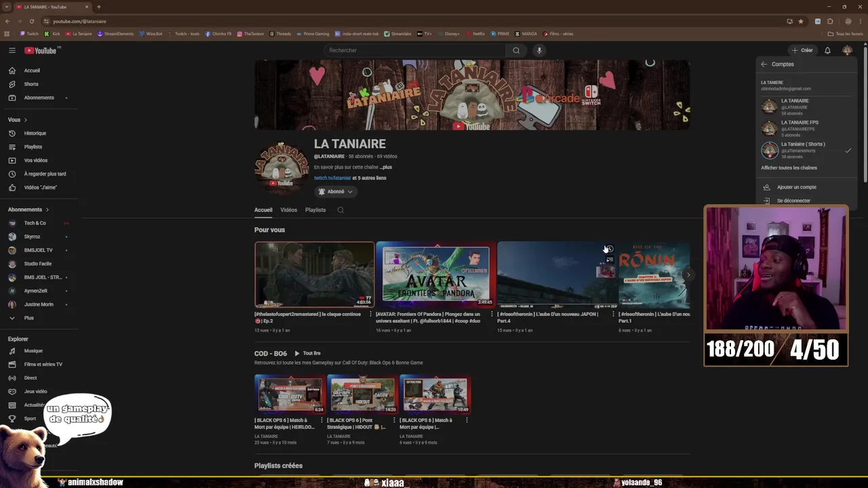
Task: Expand the Vous section
Action: pos(18,120)
